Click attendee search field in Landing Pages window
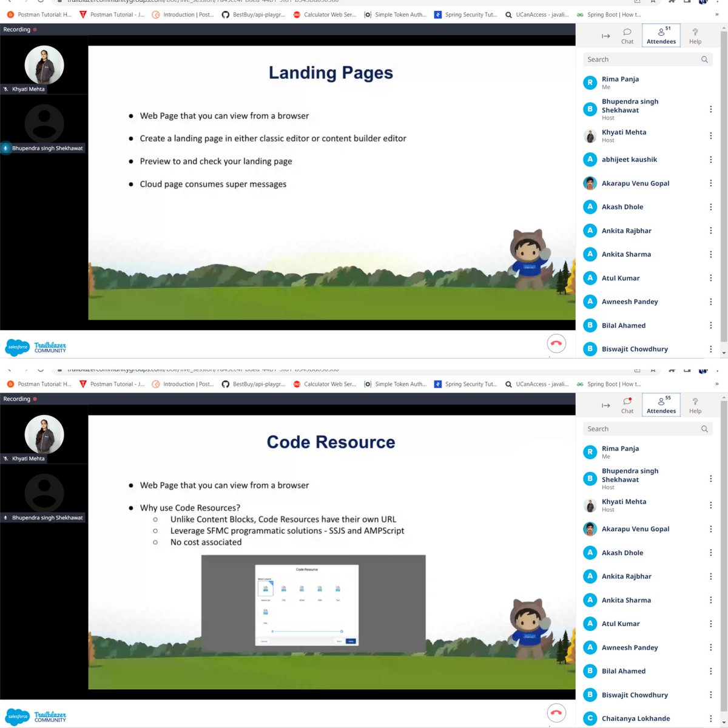Screen dimensions: 728x728 pos(647,59)
